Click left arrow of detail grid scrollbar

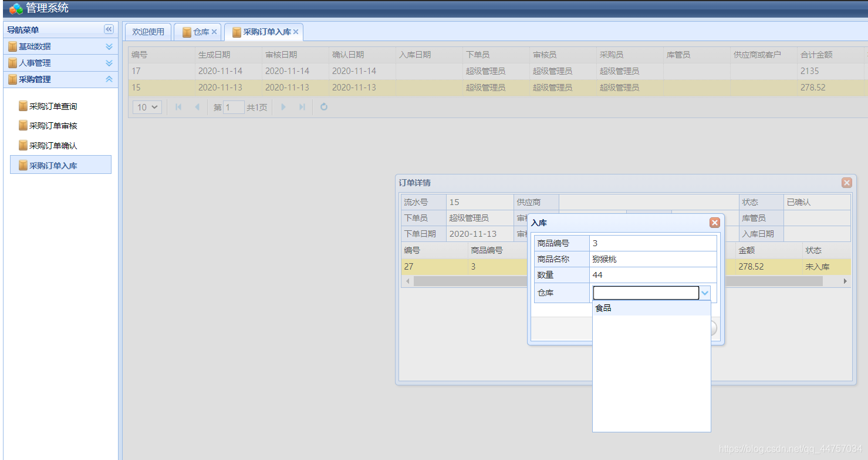406,281
